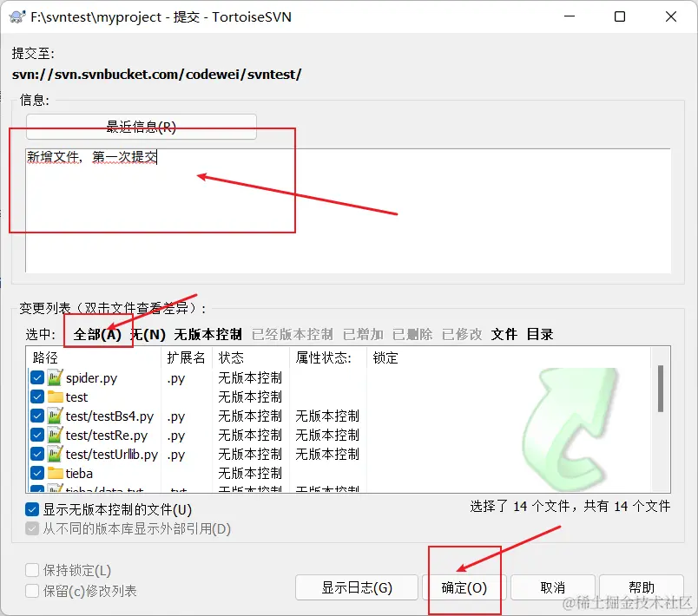Uncheck the test/testUrllib.py checkbox

(x=37, y=454)
